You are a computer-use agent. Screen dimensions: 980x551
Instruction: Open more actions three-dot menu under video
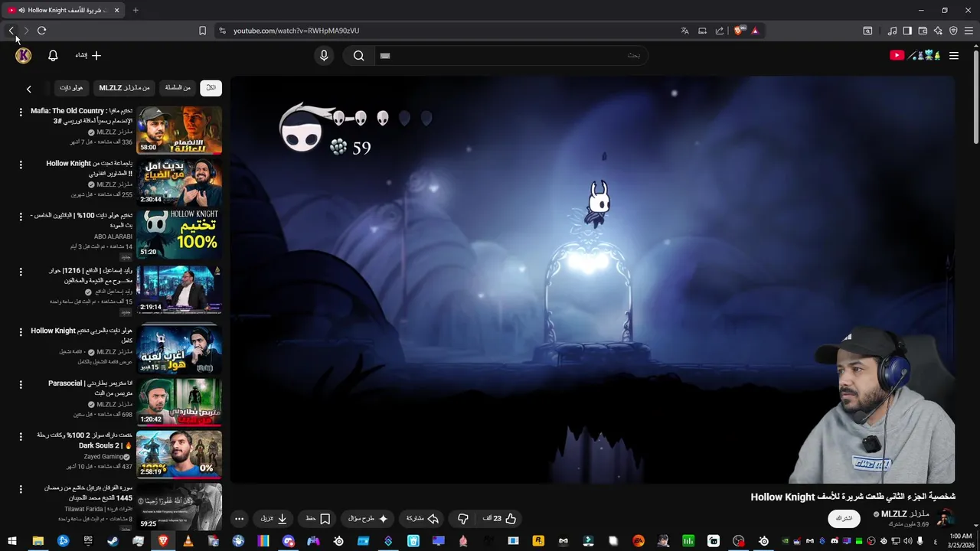(x=239, y=519)
